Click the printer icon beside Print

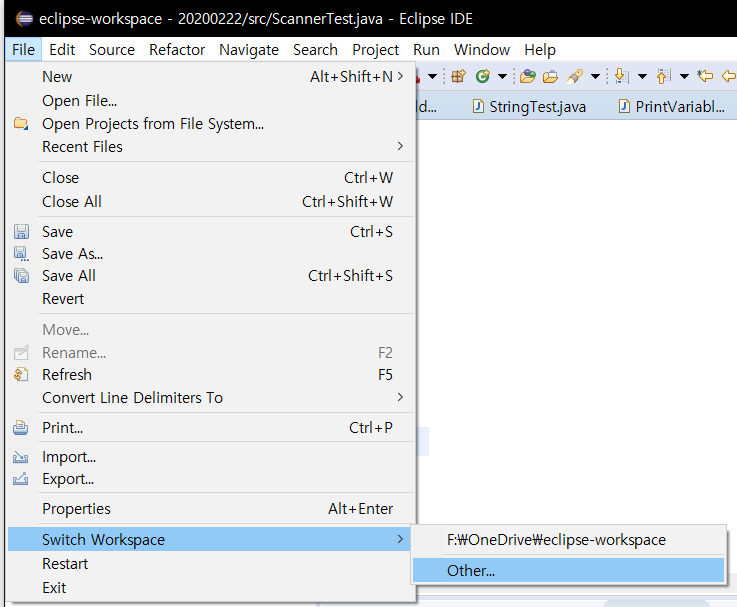20,427
